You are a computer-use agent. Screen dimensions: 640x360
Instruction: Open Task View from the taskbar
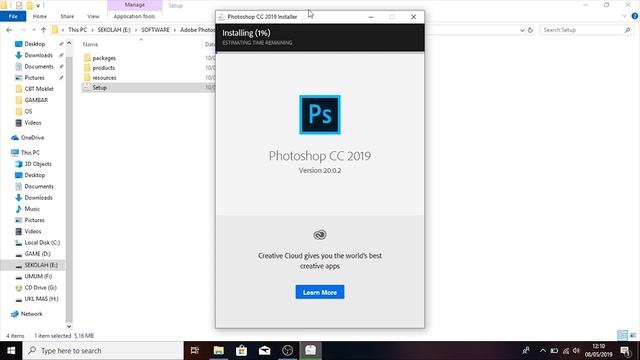click(195, 351)
